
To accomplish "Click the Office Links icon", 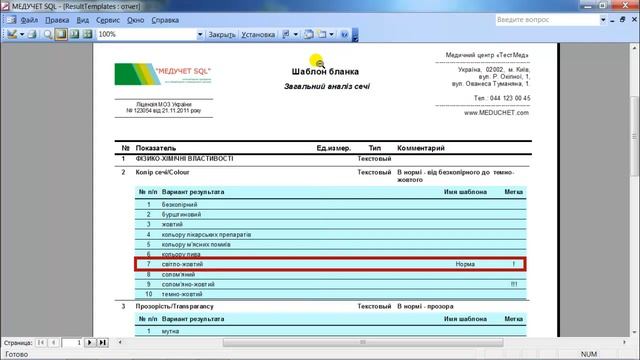I will point(286,35).
